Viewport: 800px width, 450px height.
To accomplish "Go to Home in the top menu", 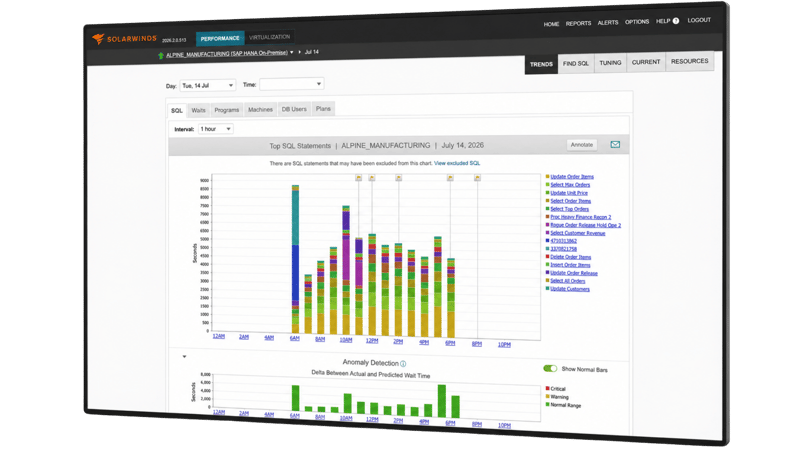I will [551, 24].
